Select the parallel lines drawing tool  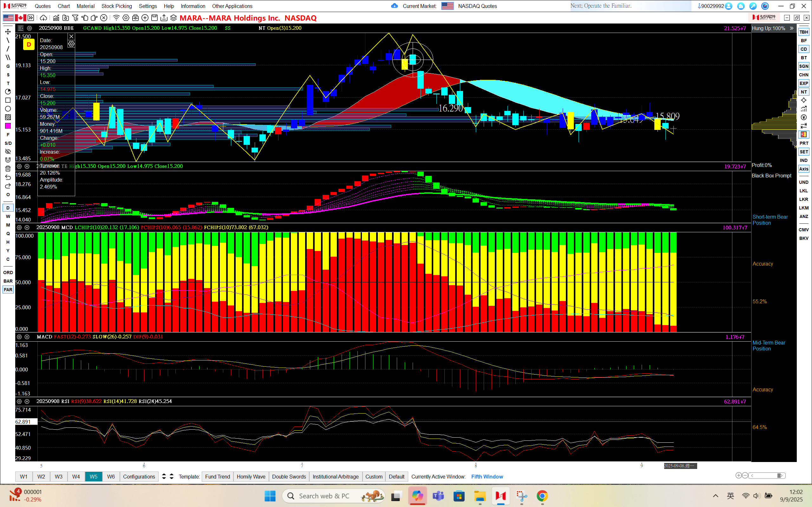pyautogui.click(x=8, y=58)
